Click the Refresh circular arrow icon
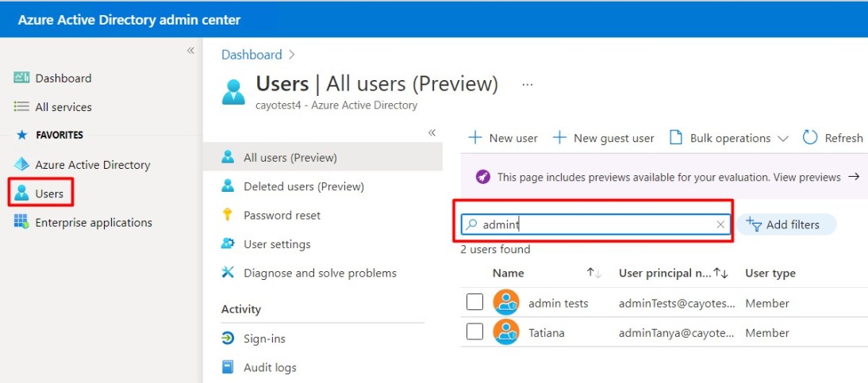Screen dimensions: 868x383 pyautogui.click(x=810, y=138)
